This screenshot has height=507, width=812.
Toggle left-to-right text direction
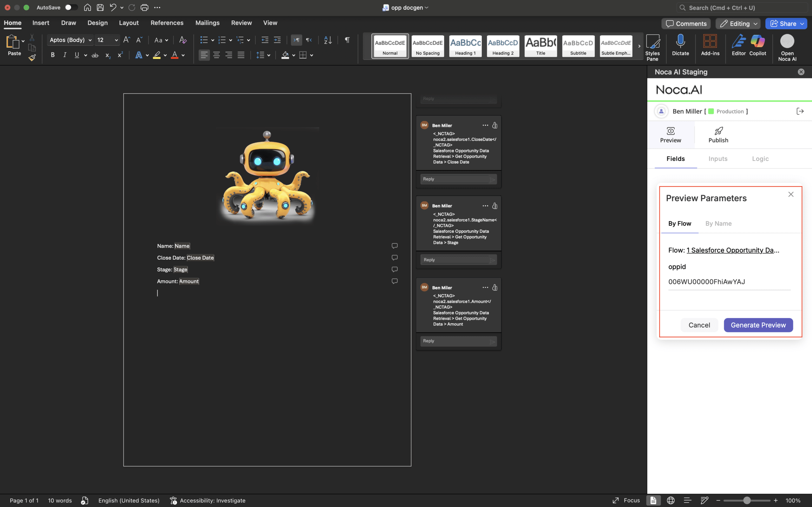tap(297, 40)
